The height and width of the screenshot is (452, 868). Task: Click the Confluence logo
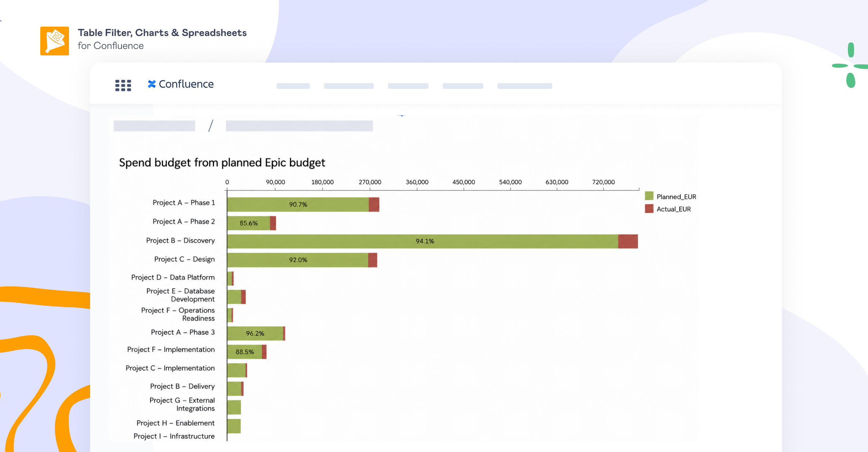tap(181, 84)
